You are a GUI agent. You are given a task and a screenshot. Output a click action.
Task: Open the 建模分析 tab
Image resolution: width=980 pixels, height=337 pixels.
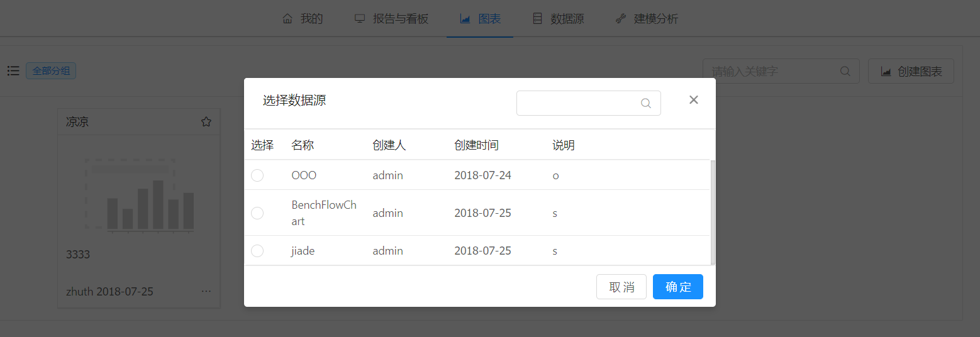point(647,19)
